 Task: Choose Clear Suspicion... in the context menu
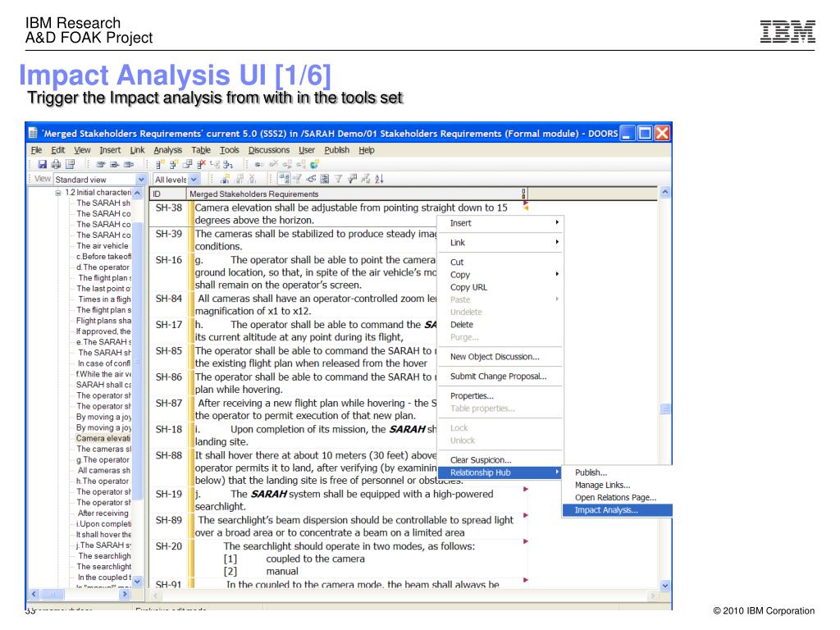pos(501,459)
